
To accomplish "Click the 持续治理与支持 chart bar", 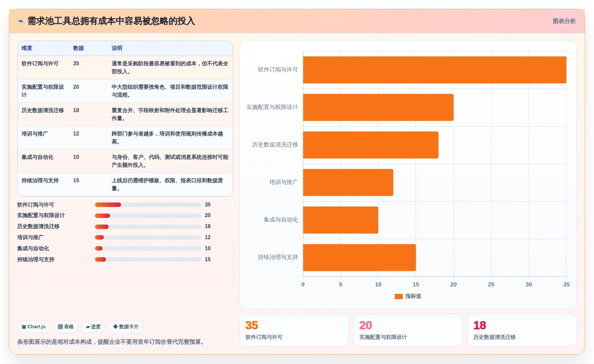I will [359, 257].
